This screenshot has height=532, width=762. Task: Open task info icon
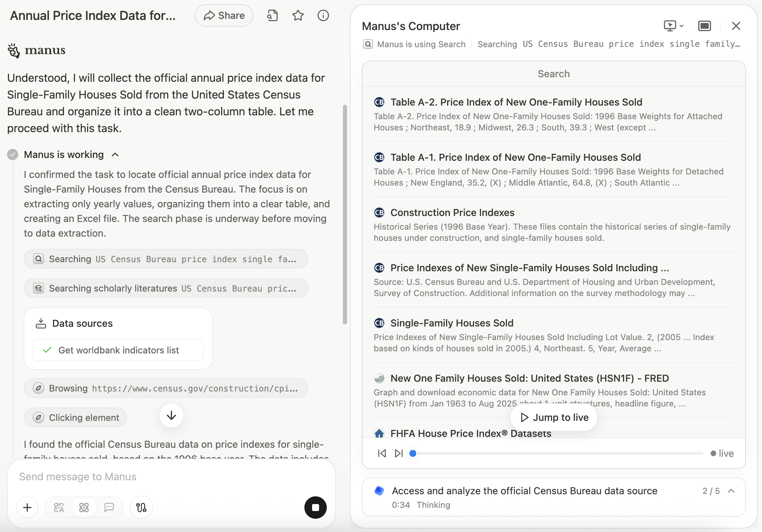323,15
